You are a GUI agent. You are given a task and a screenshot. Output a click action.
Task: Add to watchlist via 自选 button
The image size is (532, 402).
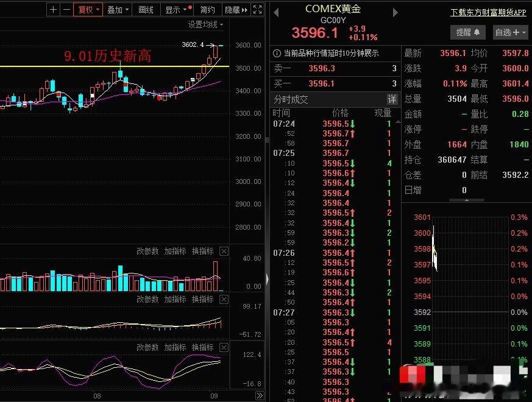[510, 32]
